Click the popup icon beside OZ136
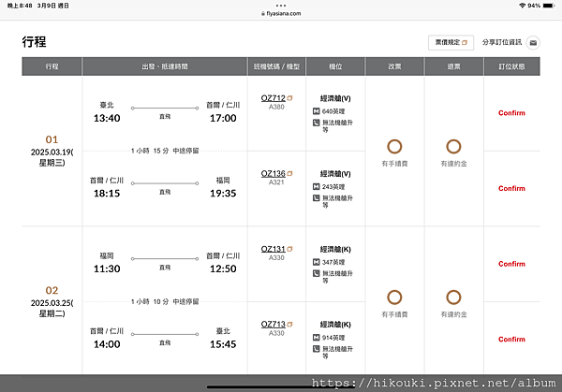Viewport: 562px width, 392px height. [289, 174]
